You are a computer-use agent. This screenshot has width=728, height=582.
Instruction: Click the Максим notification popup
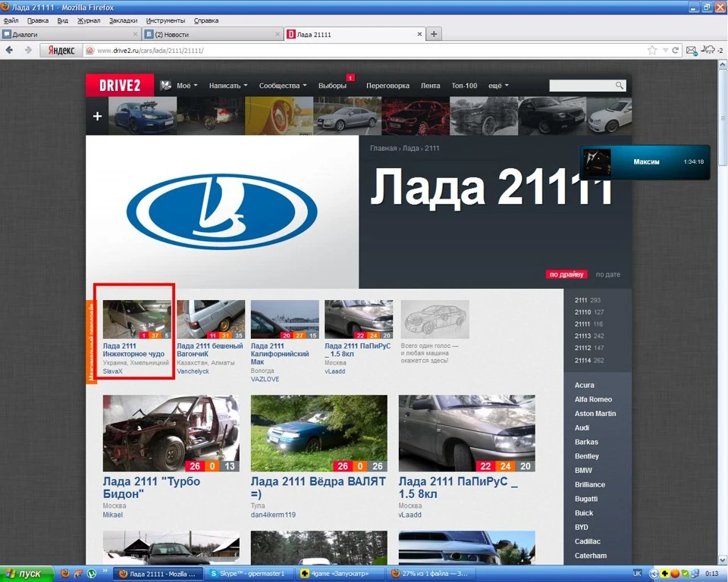[x=645, y=162]
